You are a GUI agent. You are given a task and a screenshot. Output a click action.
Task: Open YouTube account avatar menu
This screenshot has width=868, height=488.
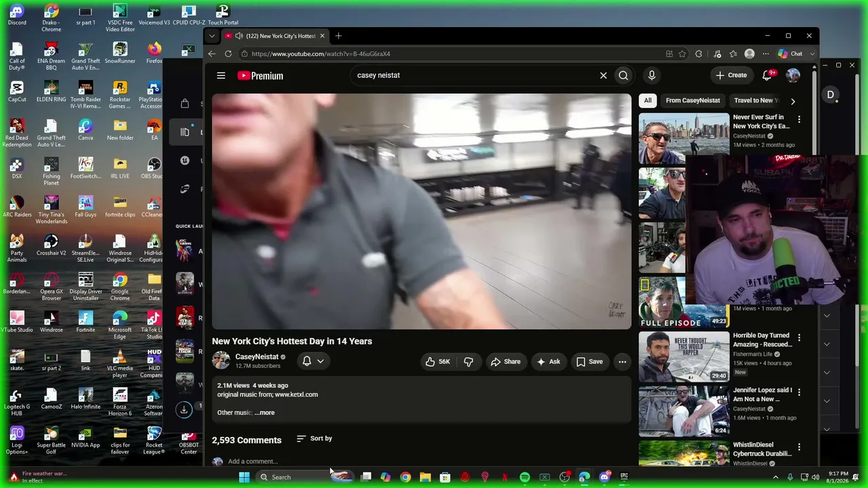pos(793,75)
